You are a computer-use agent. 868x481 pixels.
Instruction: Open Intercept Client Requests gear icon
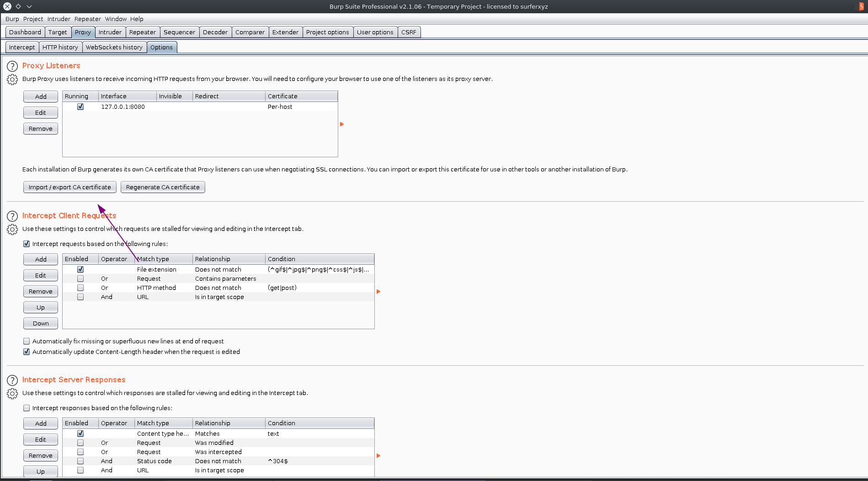[x=12, y=230]
